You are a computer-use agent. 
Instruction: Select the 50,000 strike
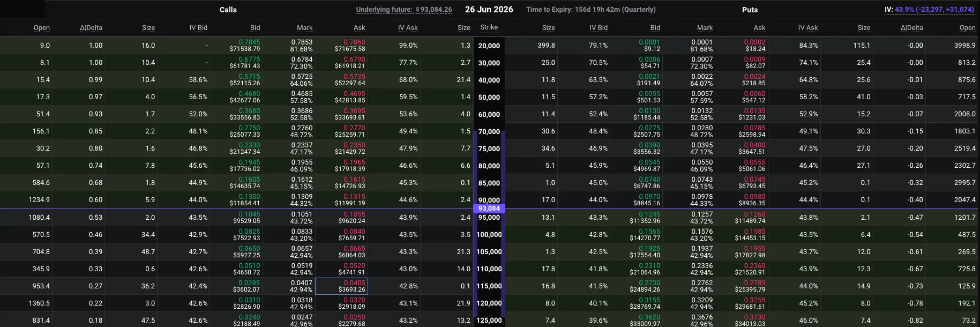[489, 98]
